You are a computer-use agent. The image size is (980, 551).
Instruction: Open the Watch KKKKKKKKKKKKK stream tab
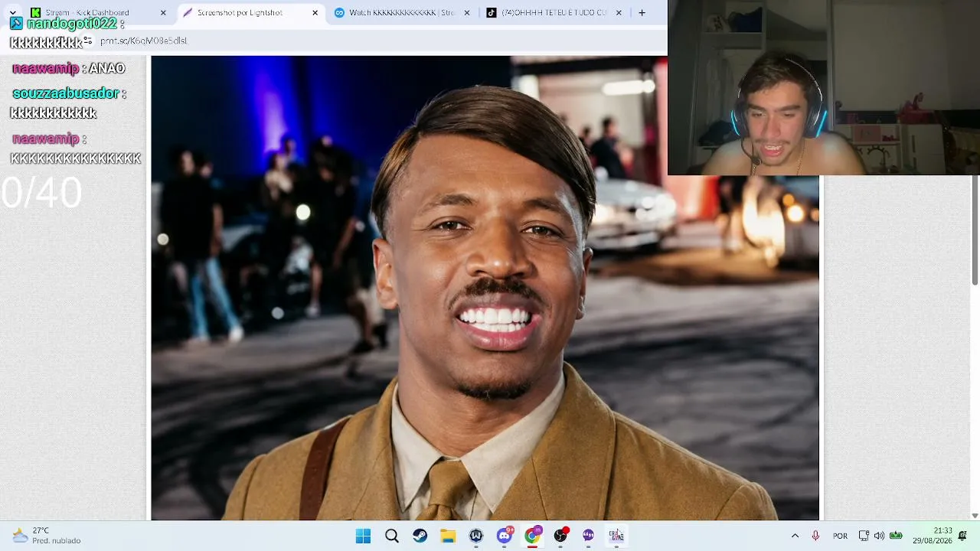click(403, 12)
